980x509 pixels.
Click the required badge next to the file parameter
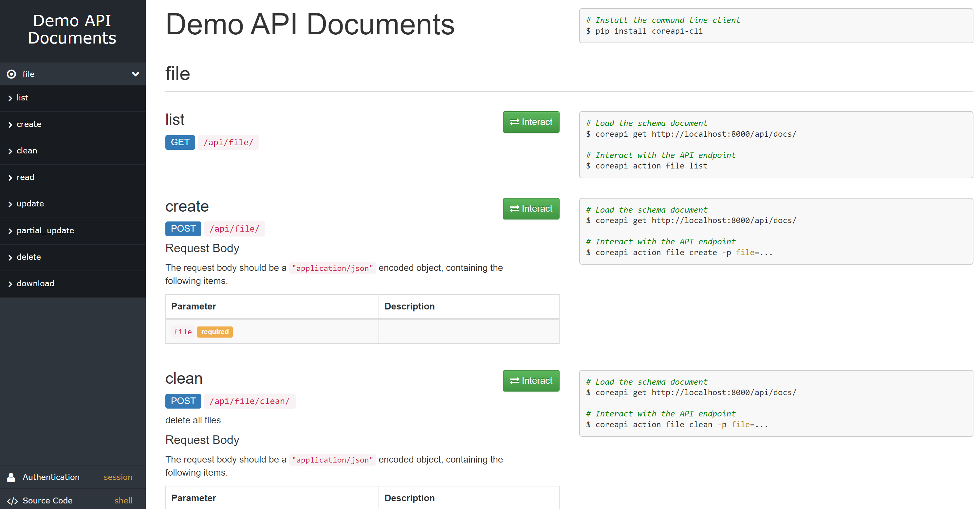214,331
